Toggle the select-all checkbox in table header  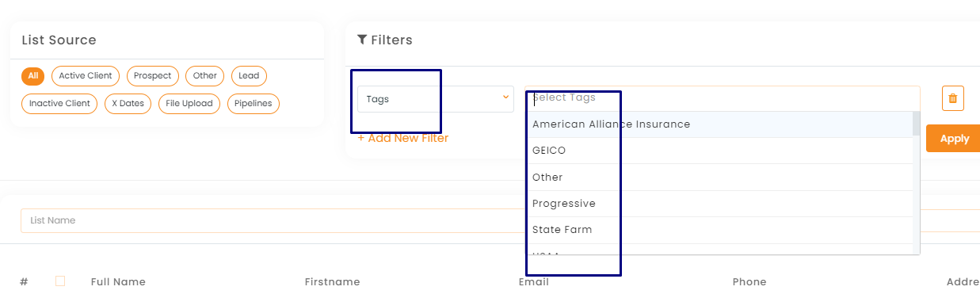60,281
